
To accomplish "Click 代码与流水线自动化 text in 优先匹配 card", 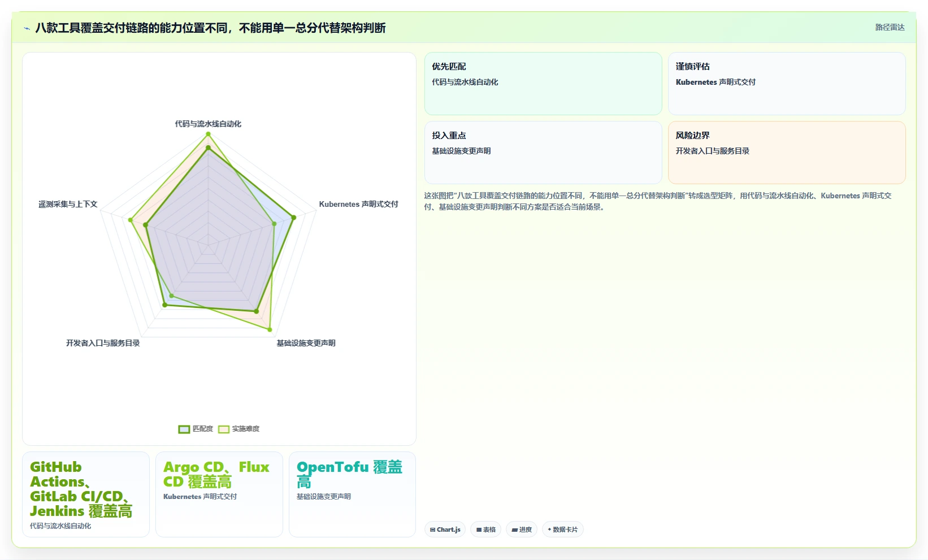I will point(465,82).
